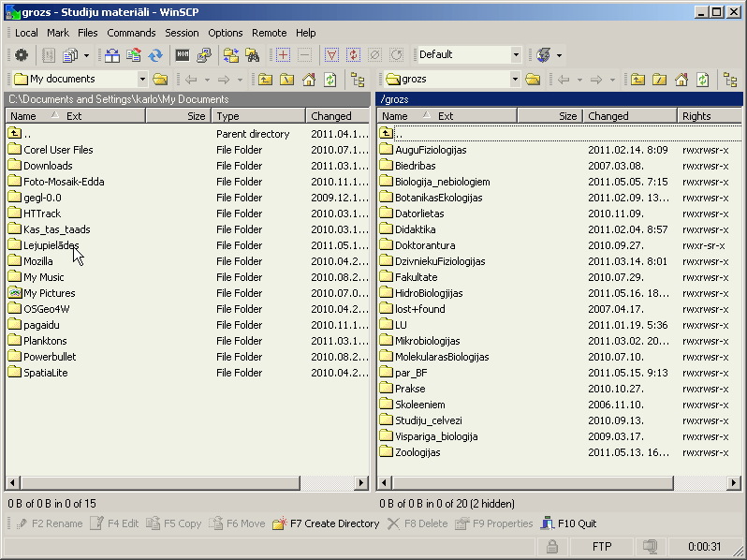
Task: Sort local panel by Name column
Action: click(75, 116)
